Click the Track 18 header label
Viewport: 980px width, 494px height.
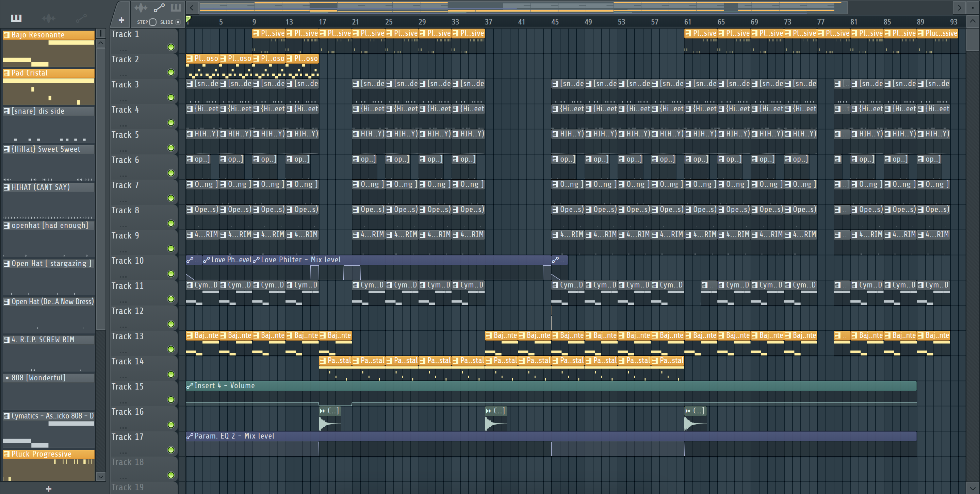[128, 462]
